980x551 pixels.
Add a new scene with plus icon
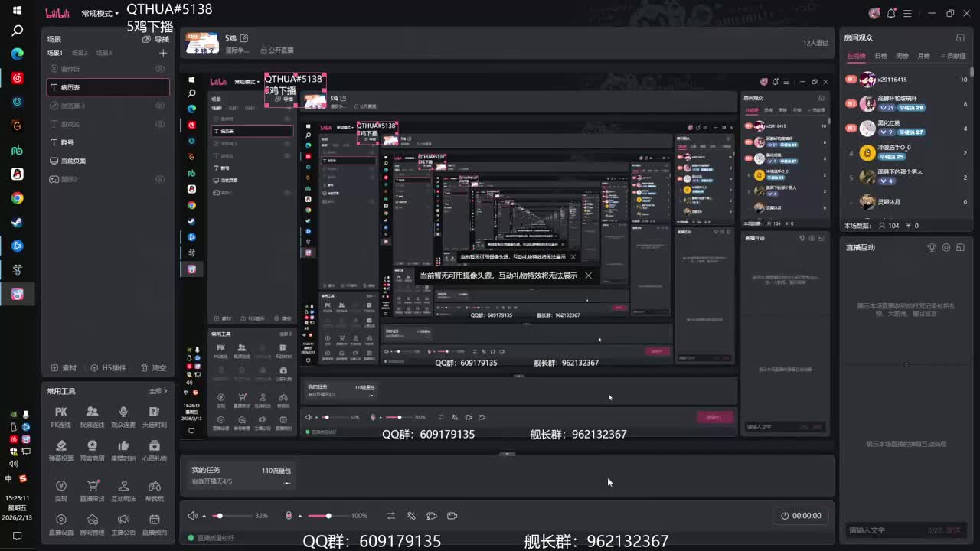pos(162,53)
